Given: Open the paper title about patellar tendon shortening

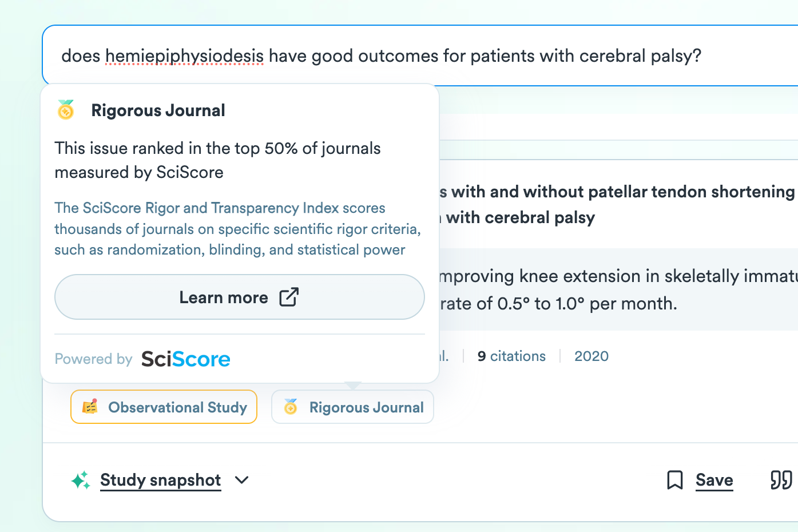Looking at the screenshot, I should (x=618, y=192).
